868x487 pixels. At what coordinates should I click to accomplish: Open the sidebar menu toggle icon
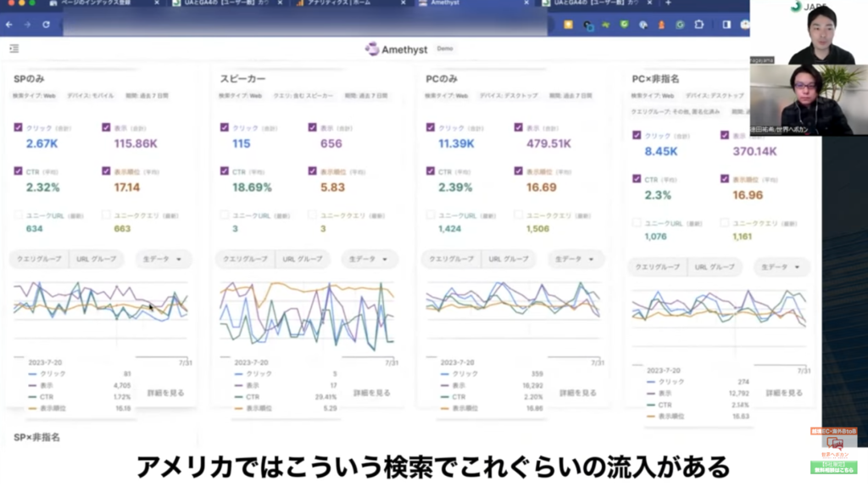[14, 48]
